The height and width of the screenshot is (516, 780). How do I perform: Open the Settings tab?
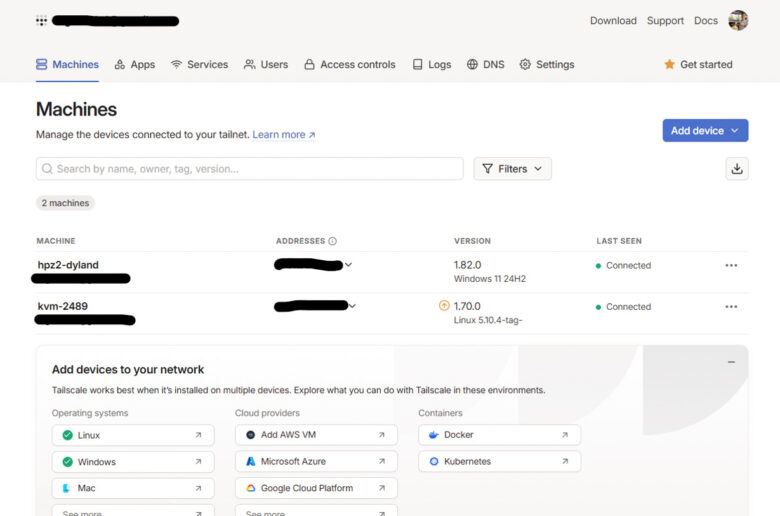coord(547,65)
